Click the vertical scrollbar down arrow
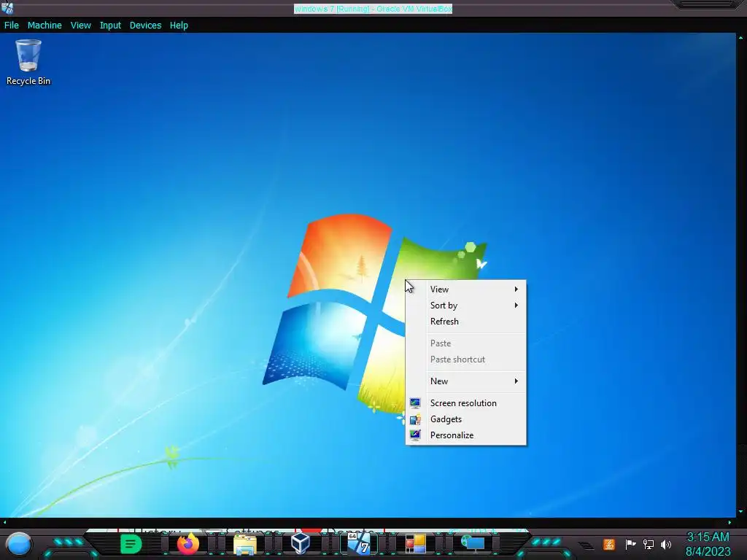Screen dimensions: 747x560 tap(741, 512)
